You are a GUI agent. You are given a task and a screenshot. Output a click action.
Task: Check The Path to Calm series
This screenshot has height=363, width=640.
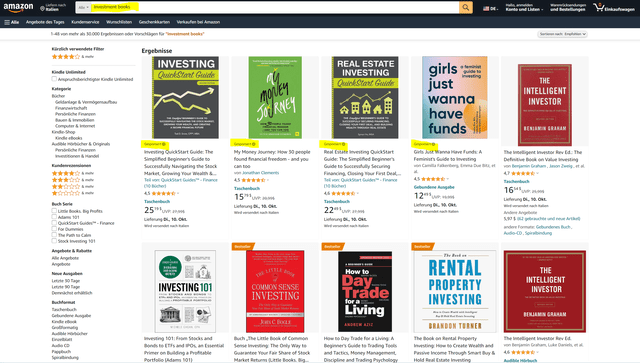54,235
